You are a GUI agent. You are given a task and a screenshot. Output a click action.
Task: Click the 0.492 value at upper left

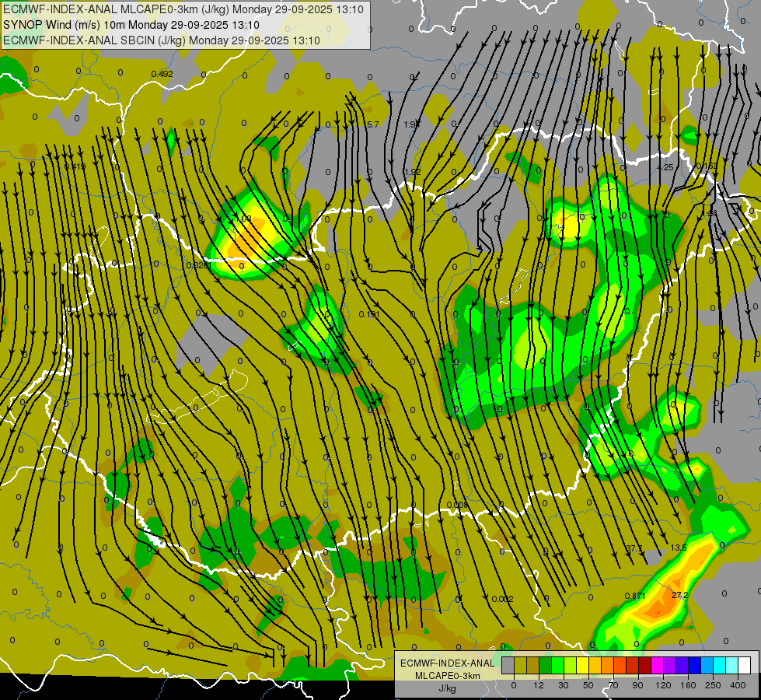[162, 75]
